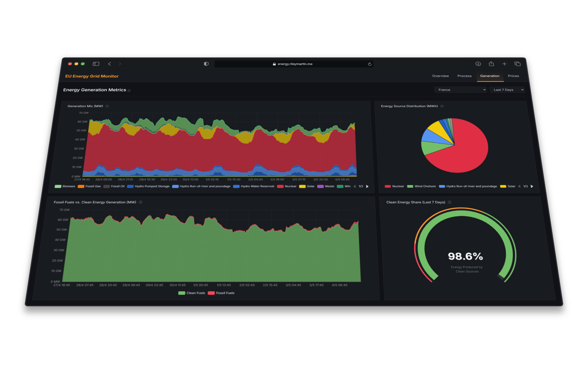Switch to the Overview tab
The image size is (588, 392).
pyautogui.click(x=440, y=76)
